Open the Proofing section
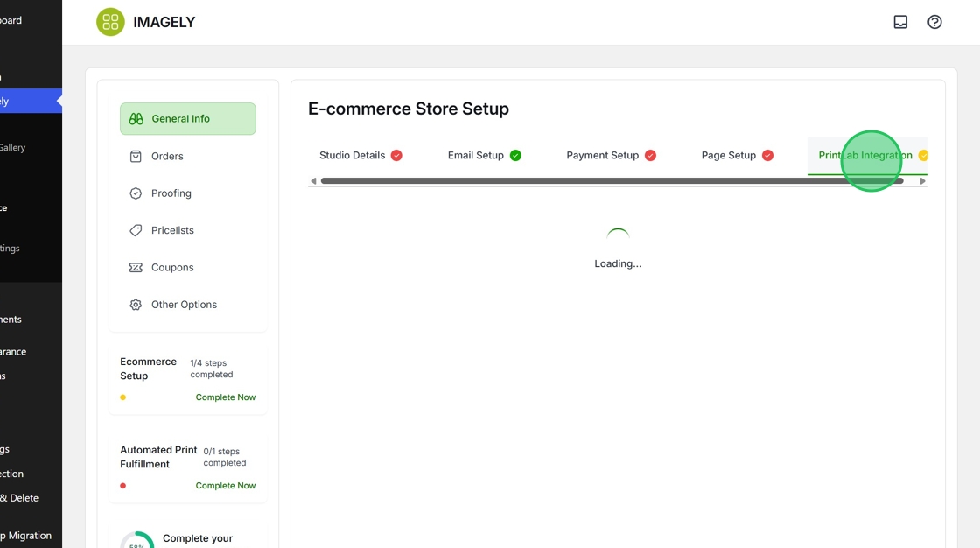The height and width of the screenshot is (548, 980). click(188, 193)
